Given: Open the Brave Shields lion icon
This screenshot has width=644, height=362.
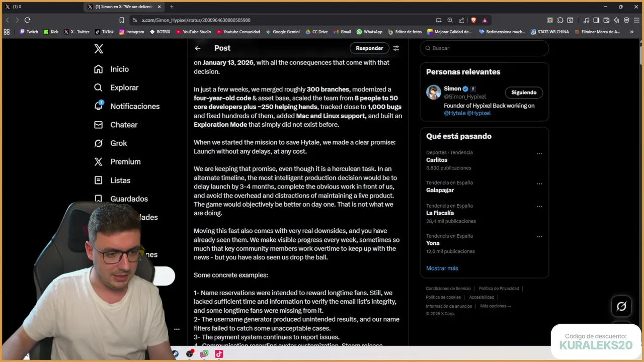Looking at the screenshot, I should 473,20.
